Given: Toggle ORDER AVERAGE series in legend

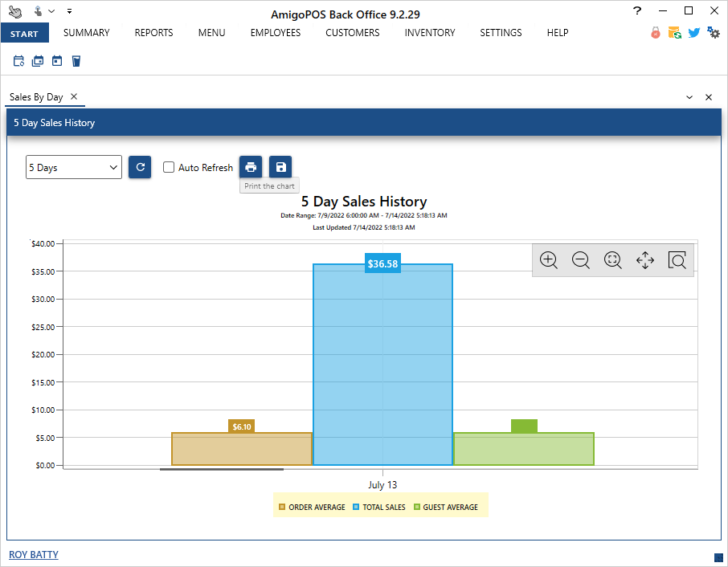Looking at the screenshot, I should click(x=312, y=507).
